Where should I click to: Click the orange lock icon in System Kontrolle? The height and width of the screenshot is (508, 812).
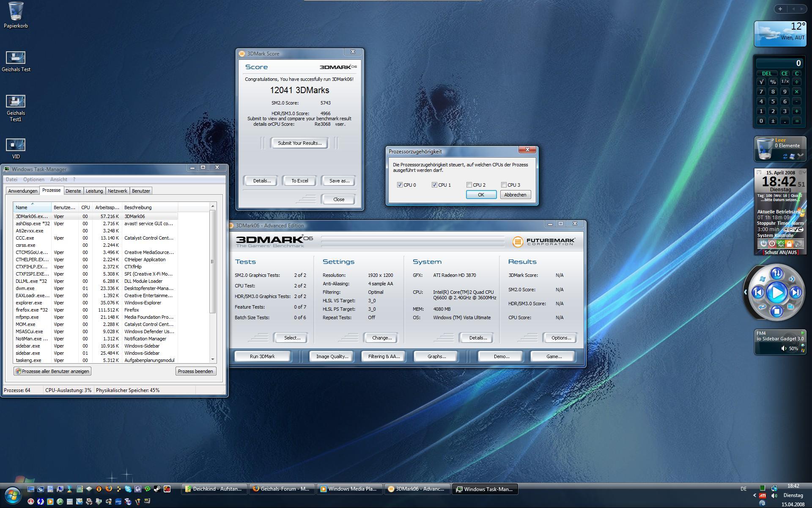point(789,244)
